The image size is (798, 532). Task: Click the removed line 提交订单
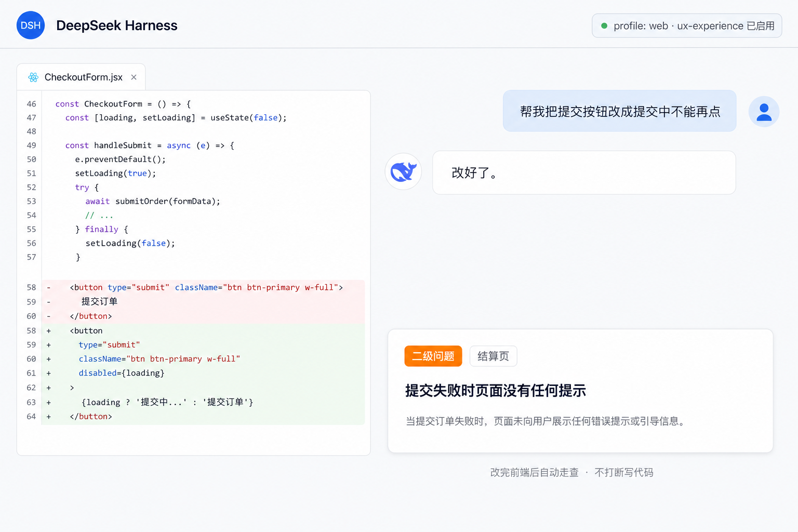(99, 302)
